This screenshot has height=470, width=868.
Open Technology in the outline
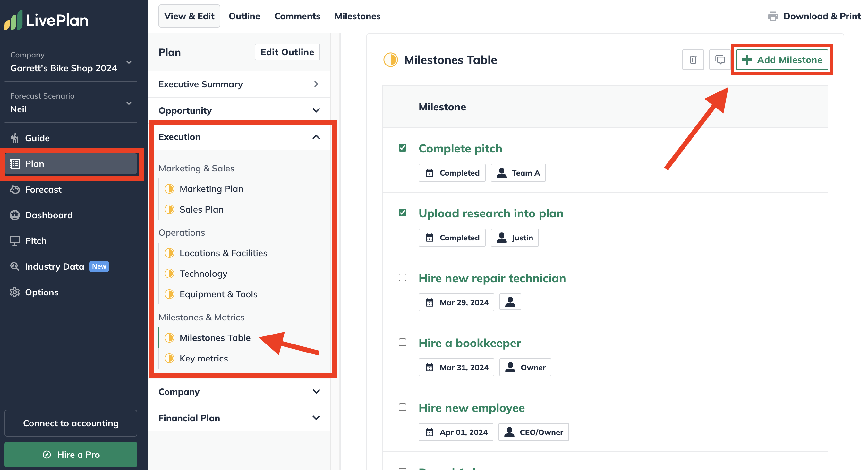203,274
